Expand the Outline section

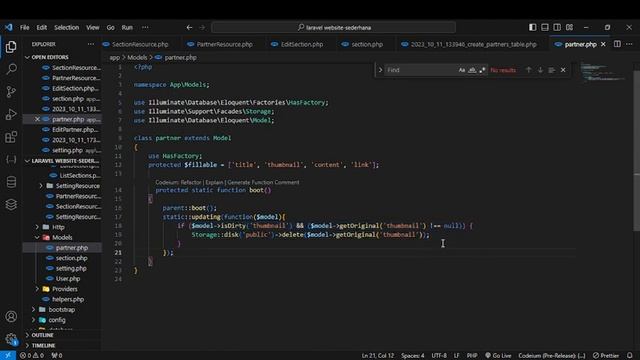pos(27,335)
